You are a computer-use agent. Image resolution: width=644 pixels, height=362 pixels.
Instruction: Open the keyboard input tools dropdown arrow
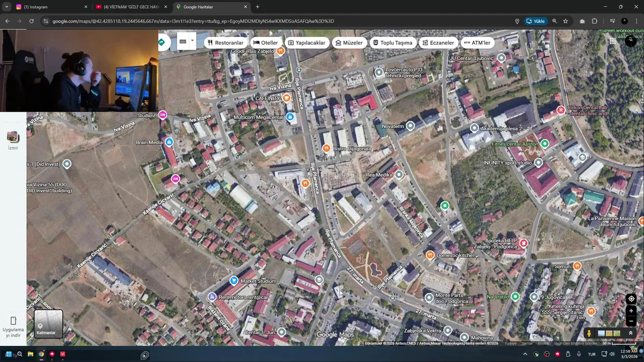[192, 41]
